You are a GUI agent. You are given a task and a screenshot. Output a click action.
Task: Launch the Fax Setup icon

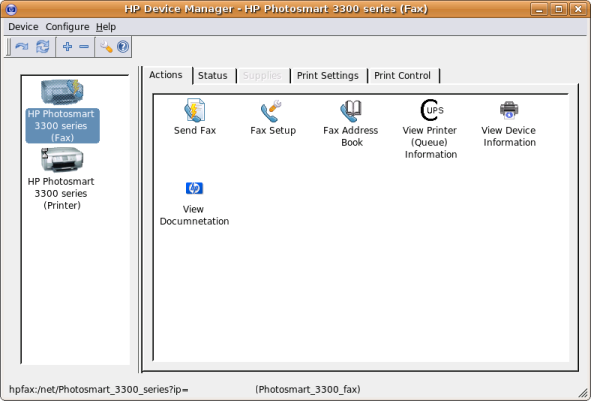[x=271, y=111]
